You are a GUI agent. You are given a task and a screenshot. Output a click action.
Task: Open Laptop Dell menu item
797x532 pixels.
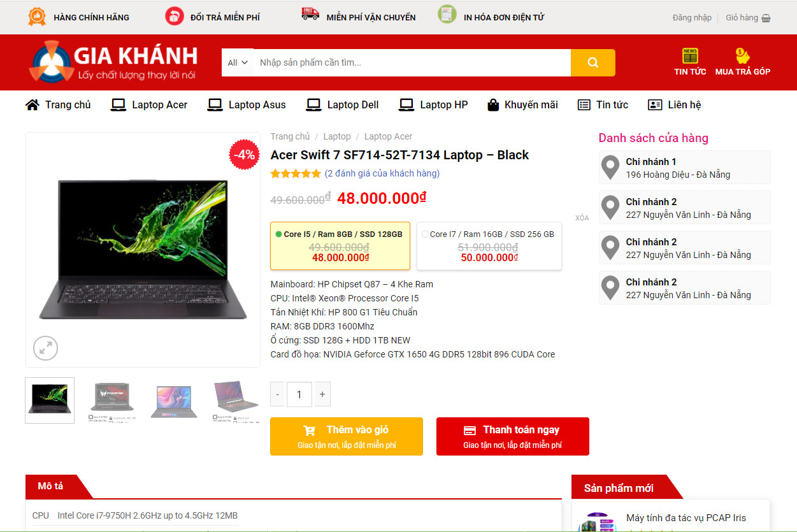click(x=342, y=105)
